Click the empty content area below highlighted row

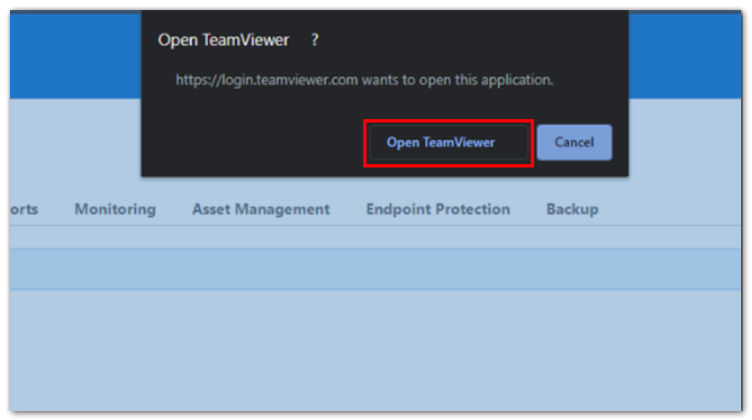376,350
